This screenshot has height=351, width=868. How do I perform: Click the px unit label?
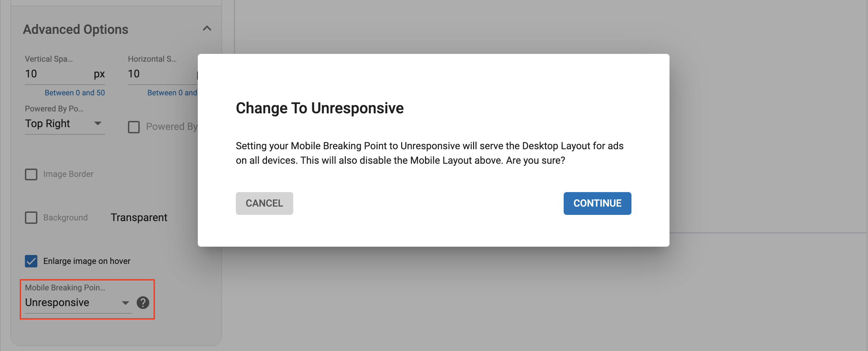pos(100,74)
